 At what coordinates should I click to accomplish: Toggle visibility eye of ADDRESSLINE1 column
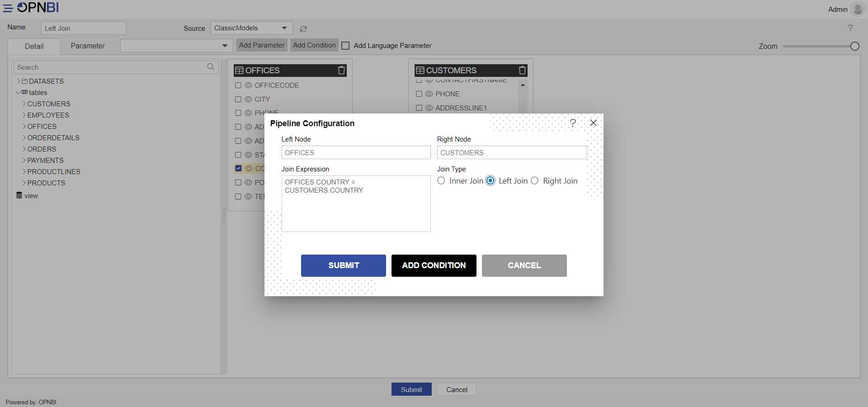(429, 108)
